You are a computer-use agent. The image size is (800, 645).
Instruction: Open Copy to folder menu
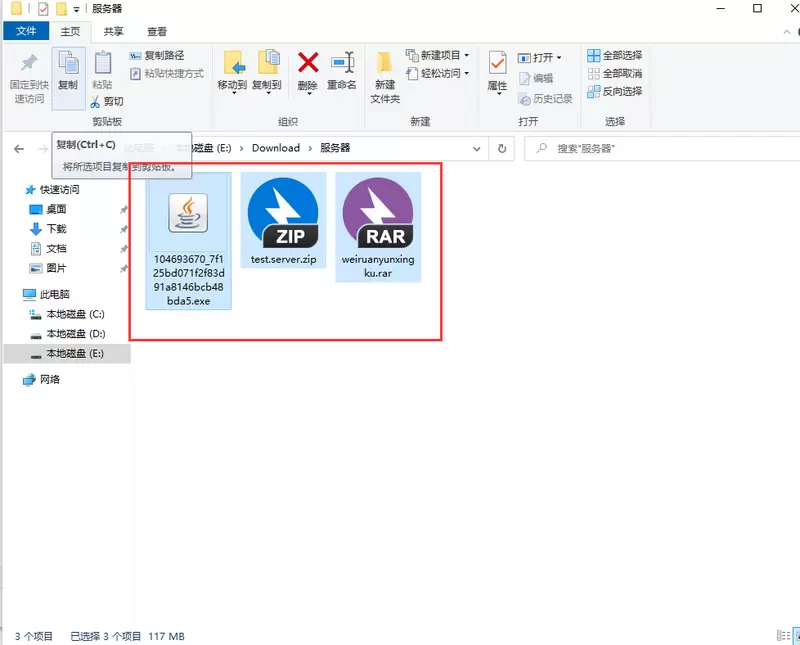tap(267, 72)
